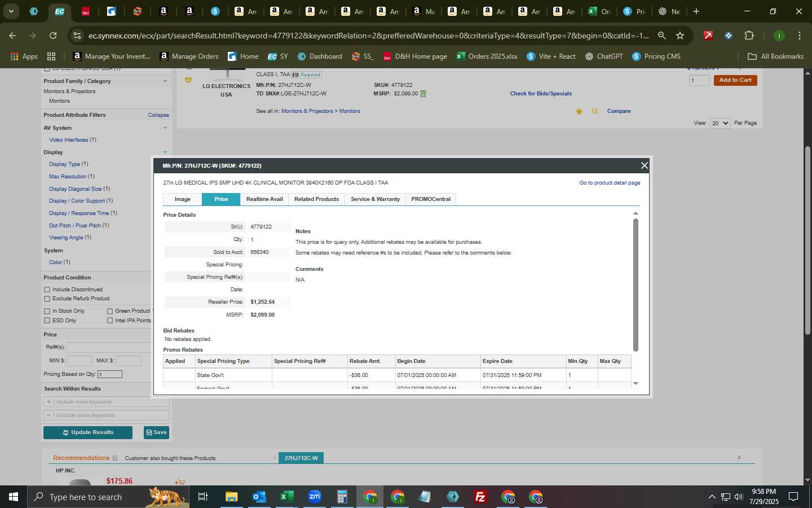This screenshot has width=812, height=508.
Task: Open the tab search dropdown in Chrome
Action: (x=11, y=11)
